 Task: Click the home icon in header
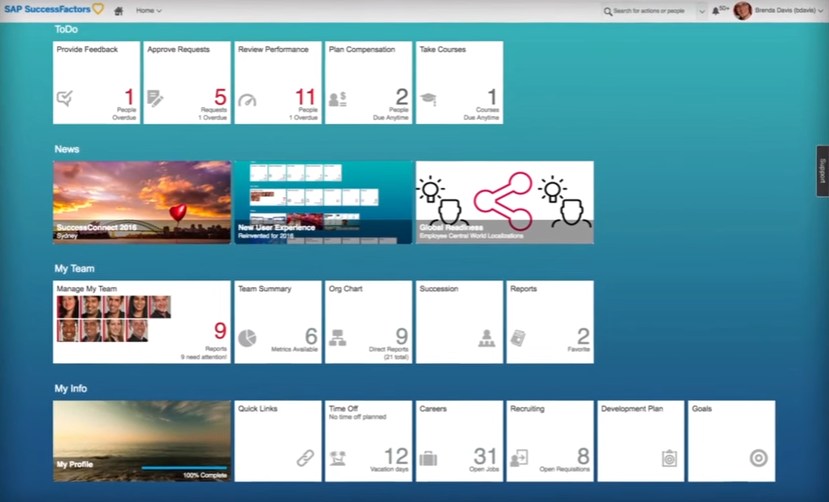click(119, 11)
